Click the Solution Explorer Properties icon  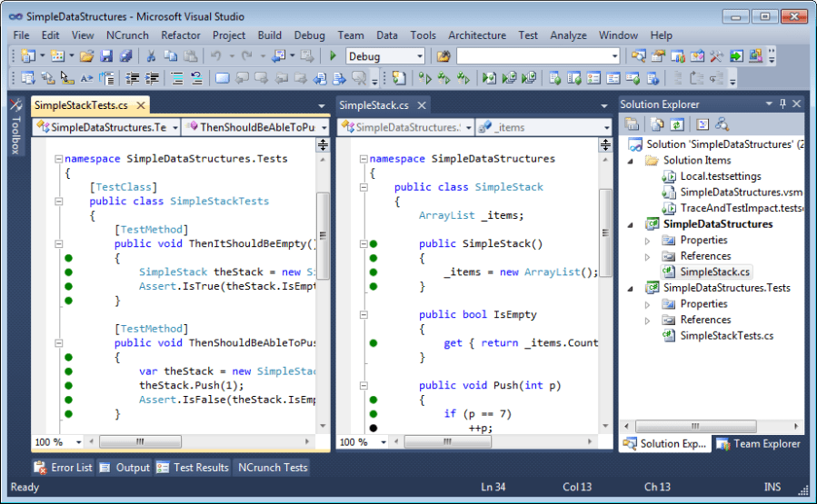632,124
